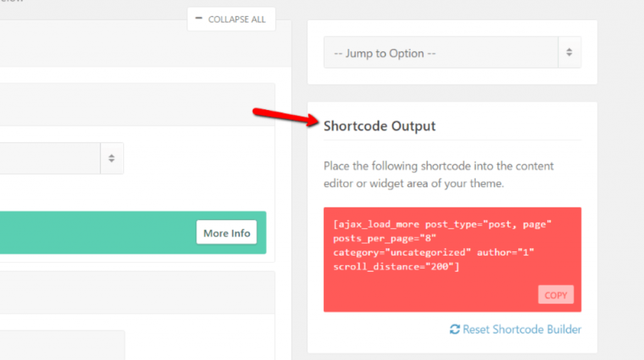
Task: Select the ajax_load_more shortcode text
Action: coord(442,245)
